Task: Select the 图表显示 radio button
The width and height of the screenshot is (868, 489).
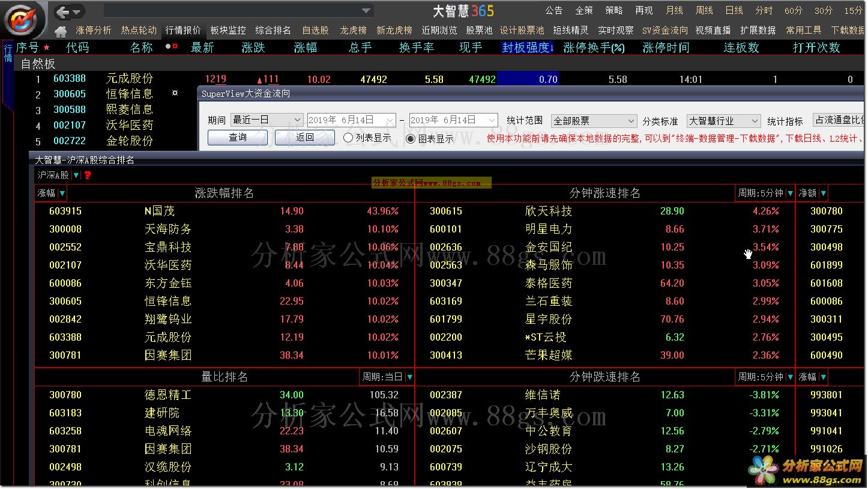Action: (411, 139)
